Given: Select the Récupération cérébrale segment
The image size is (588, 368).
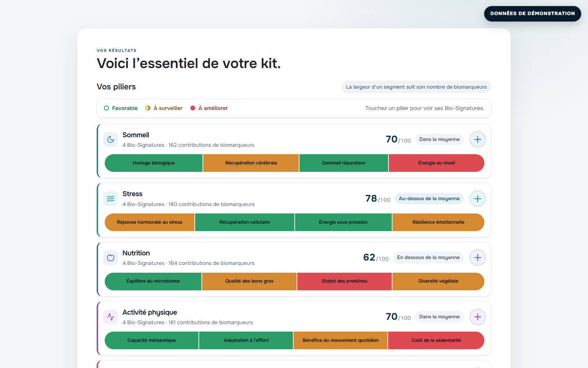Looking at the screenshot, I should (251, 163).
